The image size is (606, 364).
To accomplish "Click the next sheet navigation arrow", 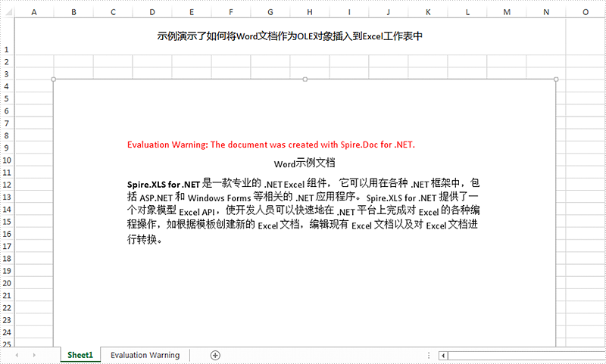I will 34,355.
